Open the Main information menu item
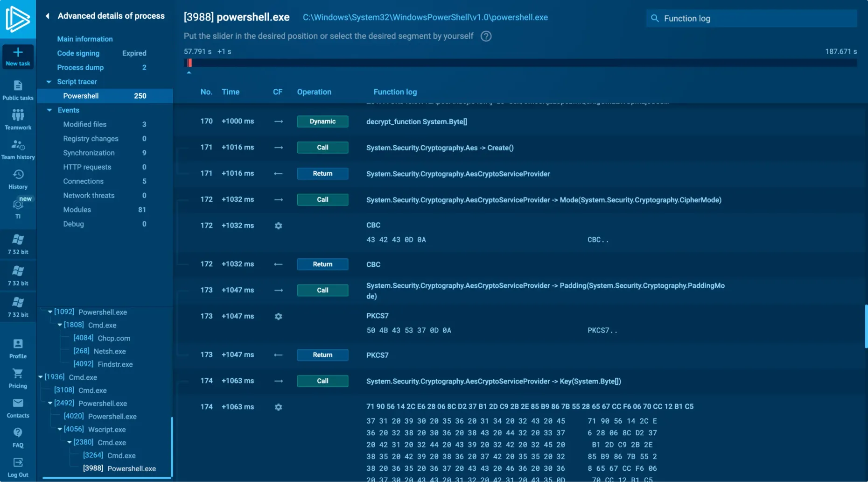The width and height of the screenshot is (868, 482). pyautogui.click(x=84, y=39)
